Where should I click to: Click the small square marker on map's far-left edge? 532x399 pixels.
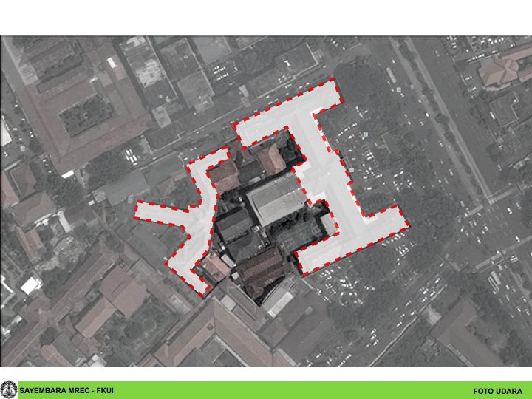point(22,149)
